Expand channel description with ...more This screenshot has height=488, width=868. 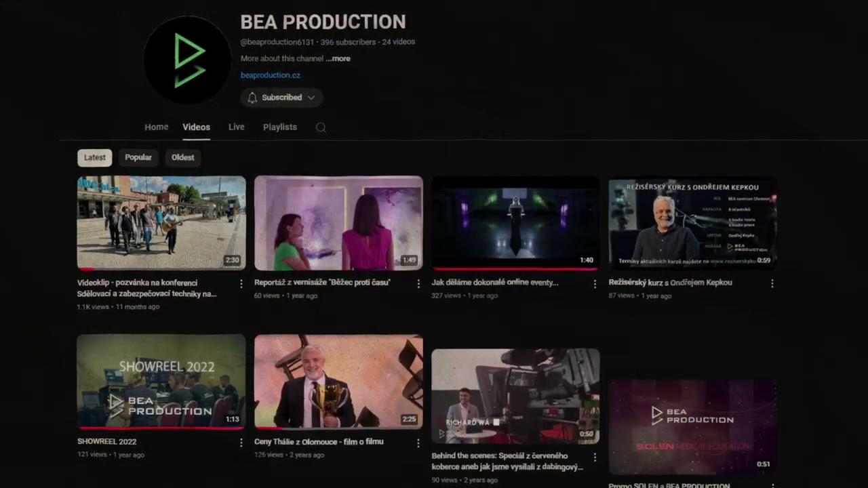pyautogui.click(x=338, y=59)
